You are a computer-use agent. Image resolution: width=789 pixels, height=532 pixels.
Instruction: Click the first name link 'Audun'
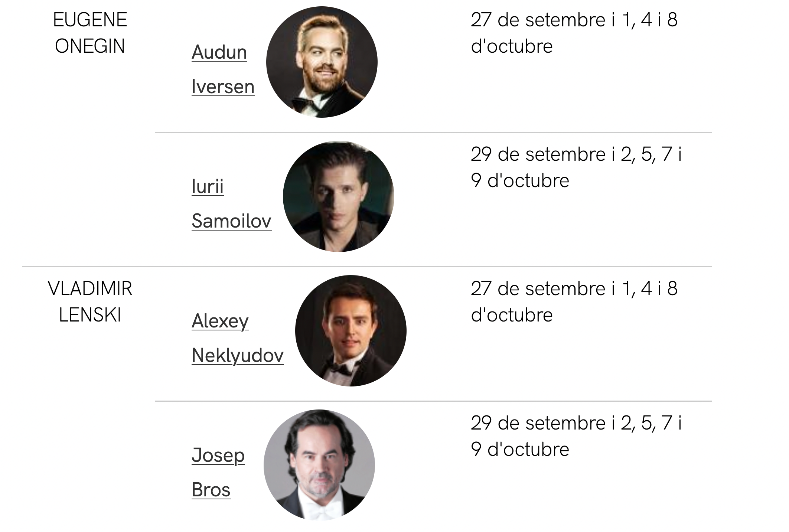coord(219,52)
